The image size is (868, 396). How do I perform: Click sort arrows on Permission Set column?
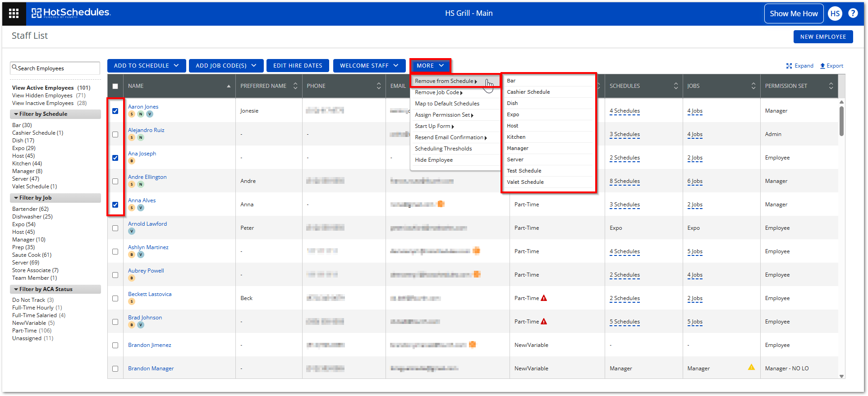pos(831,86)
